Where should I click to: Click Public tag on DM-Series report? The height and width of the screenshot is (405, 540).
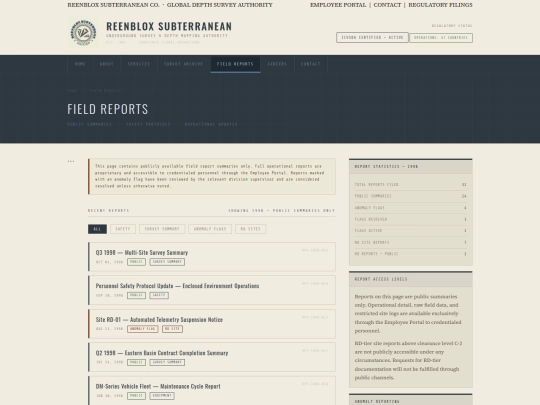pyautogui.click(x=136, y=396)
